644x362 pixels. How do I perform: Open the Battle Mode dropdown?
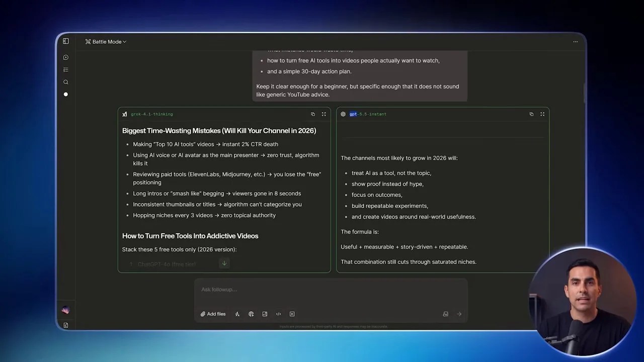pyautogui.click(x=106, y=42)
